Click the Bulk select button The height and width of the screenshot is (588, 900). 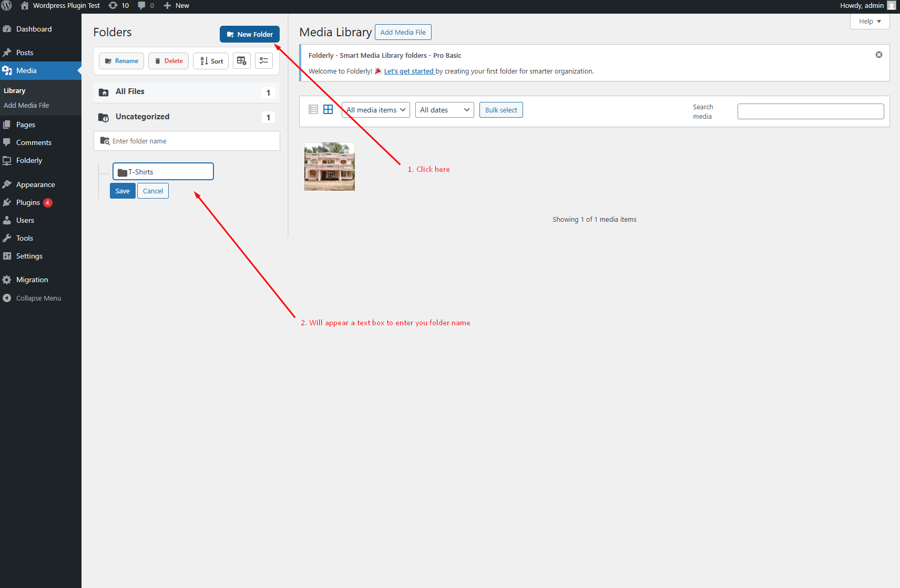pyautogui.click(x=501, y=110)
